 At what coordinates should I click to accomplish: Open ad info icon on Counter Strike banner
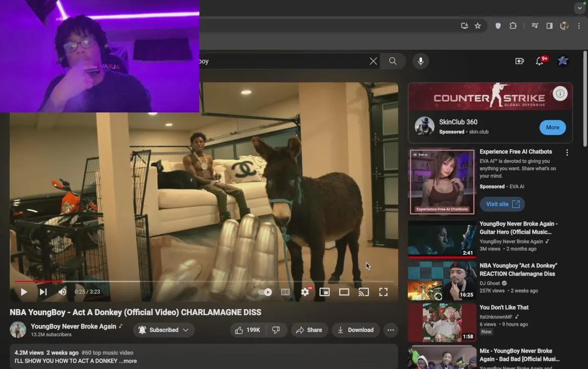[x=560, y=93]
